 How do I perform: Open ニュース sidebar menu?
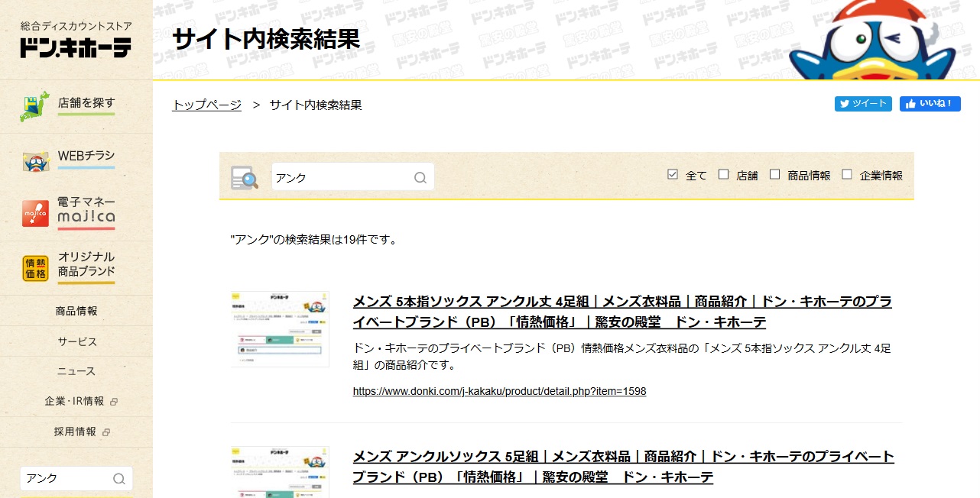76,371
